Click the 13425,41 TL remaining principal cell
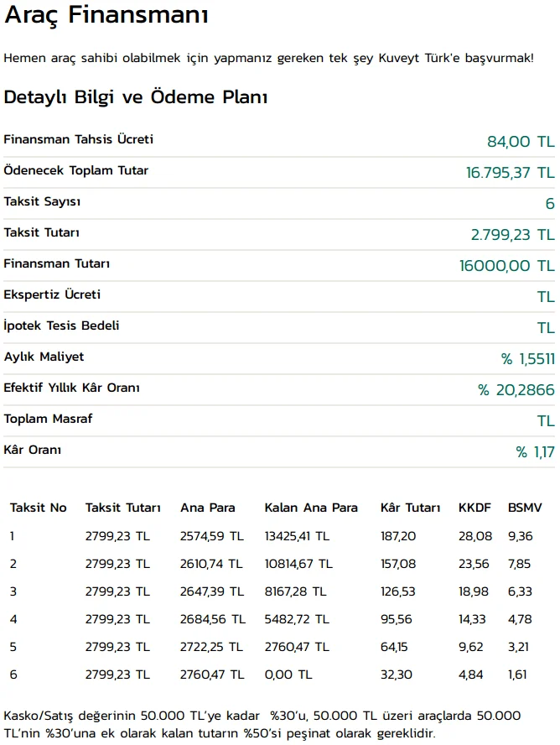 [297, 536]
